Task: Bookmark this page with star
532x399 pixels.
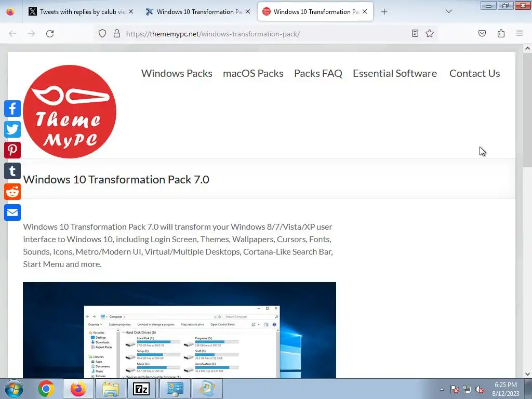Action: (x=430, y=33)
